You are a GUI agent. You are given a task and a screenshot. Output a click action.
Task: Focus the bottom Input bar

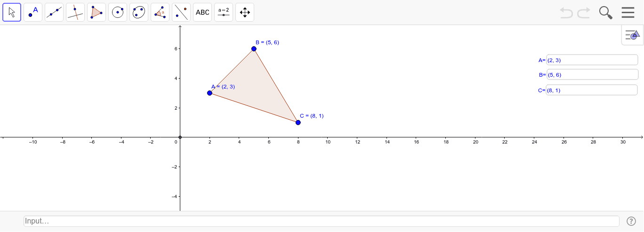pyautogui.click(x=321, y=221)
